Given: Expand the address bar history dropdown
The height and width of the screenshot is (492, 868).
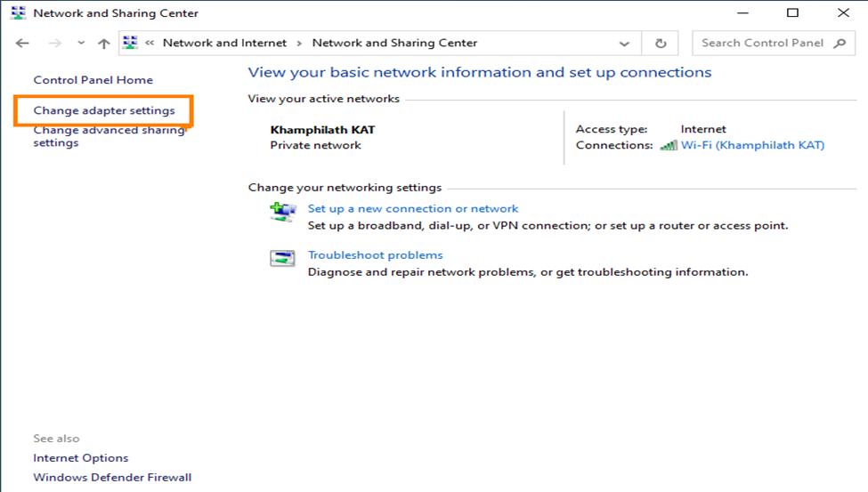Looking at the screenshot, I should pos(623,43).
